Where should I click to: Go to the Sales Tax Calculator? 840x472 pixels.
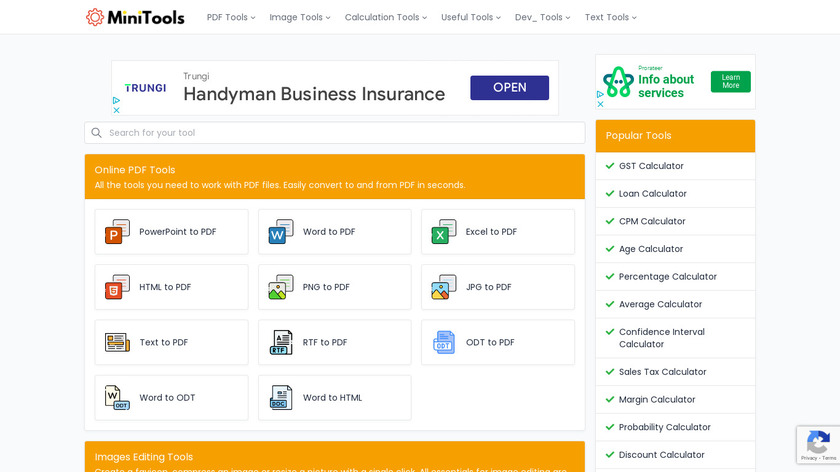(662, 372)
